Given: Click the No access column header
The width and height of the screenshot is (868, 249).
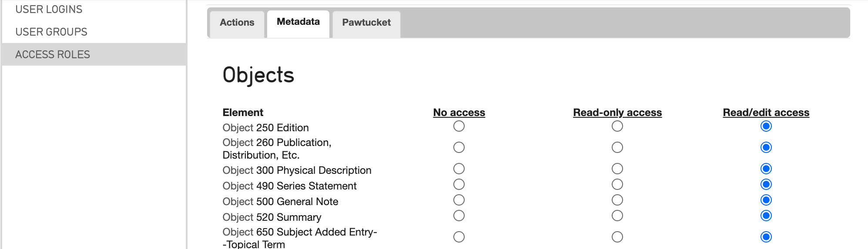Looking at the screenshot, I should click(x=459, y=113).
